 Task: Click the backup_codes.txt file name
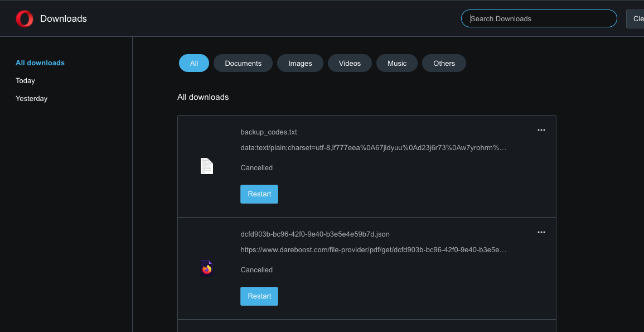[269, 132]
